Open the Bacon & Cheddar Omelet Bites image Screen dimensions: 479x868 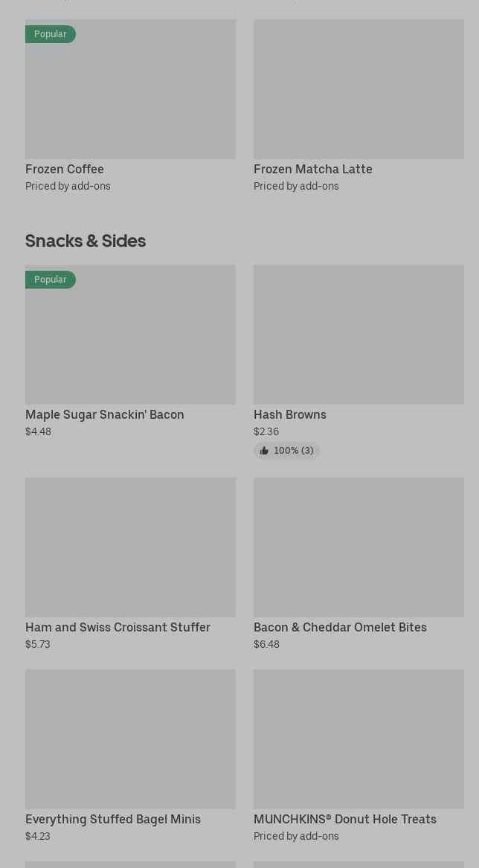[x=359, y=547]
